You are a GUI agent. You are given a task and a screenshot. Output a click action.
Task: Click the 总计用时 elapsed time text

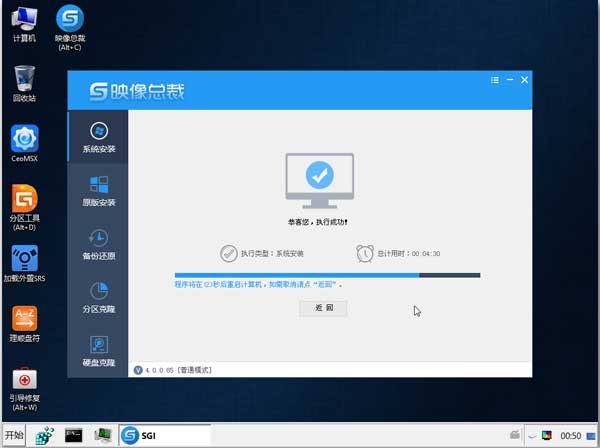[408, 253]
